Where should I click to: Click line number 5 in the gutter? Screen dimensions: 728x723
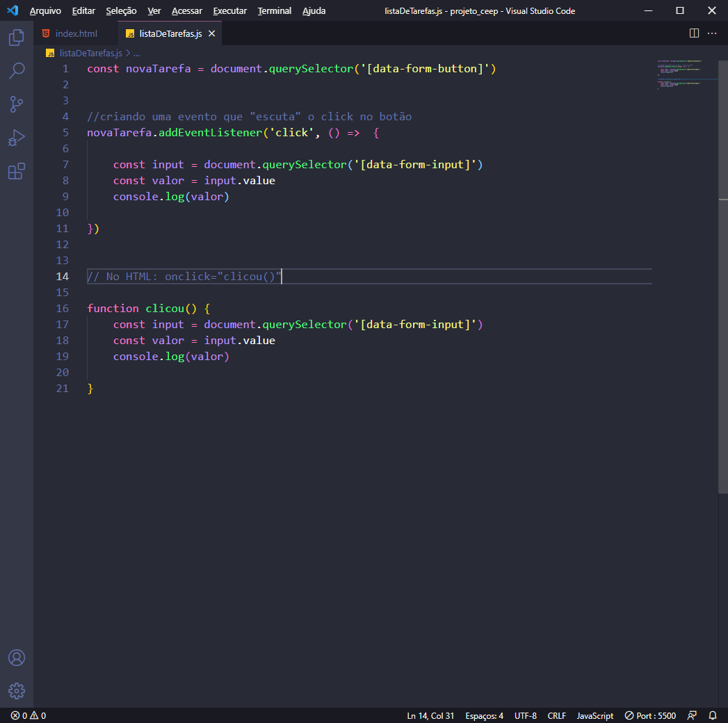65,133
